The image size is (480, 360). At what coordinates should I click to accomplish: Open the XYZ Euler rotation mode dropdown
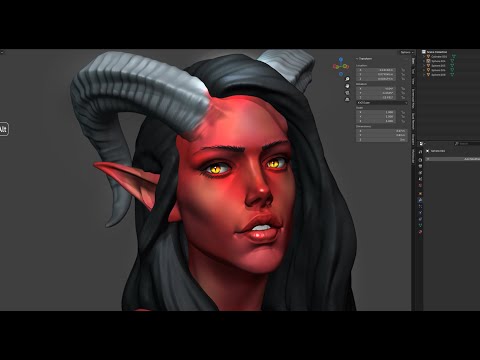[382, 103]
